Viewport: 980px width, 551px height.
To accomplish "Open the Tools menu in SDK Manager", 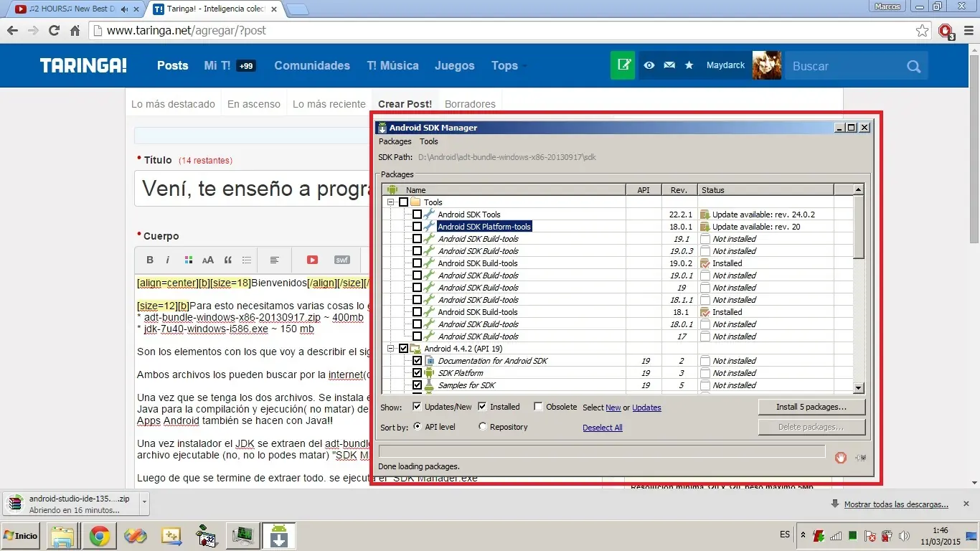I will pyautogui.click(x=429, y=141).
